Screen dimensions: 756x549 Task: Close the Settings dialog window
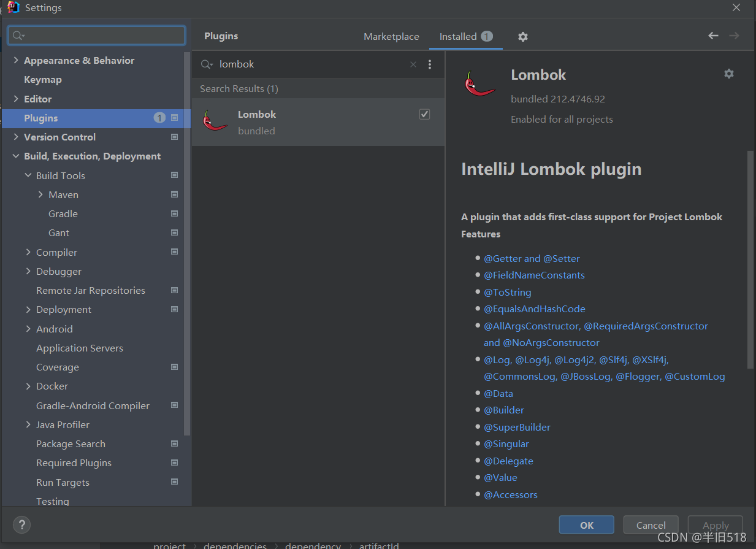[x=736, y=7]
